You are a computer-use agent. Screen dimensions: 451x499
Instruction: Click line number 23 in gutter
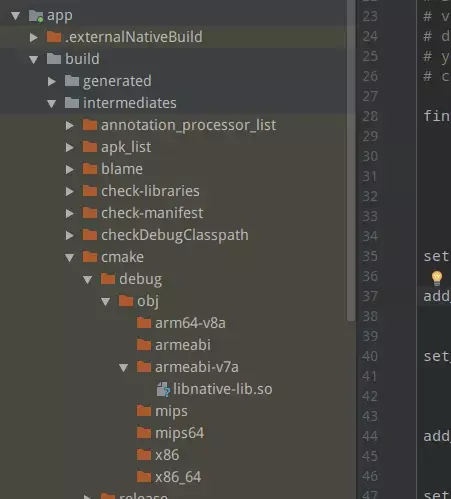[x=370, y=16]
